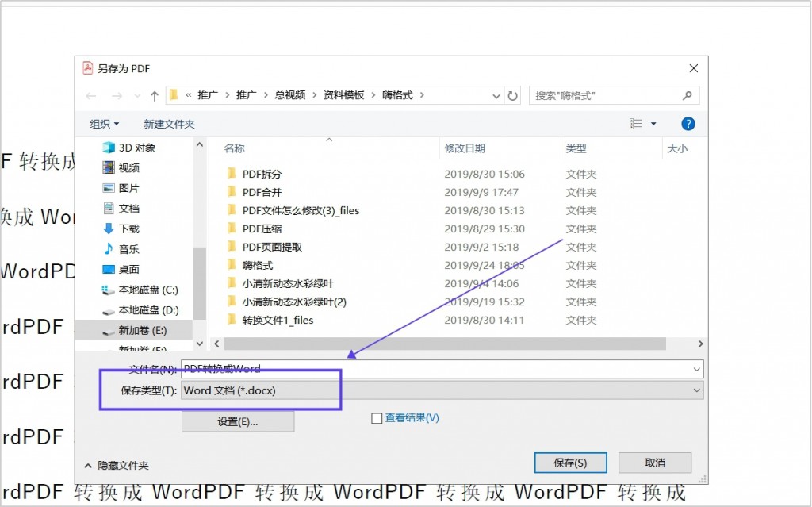
Task: Toggle the 查看结果(V) checkbox
Action: coord(377,418)
